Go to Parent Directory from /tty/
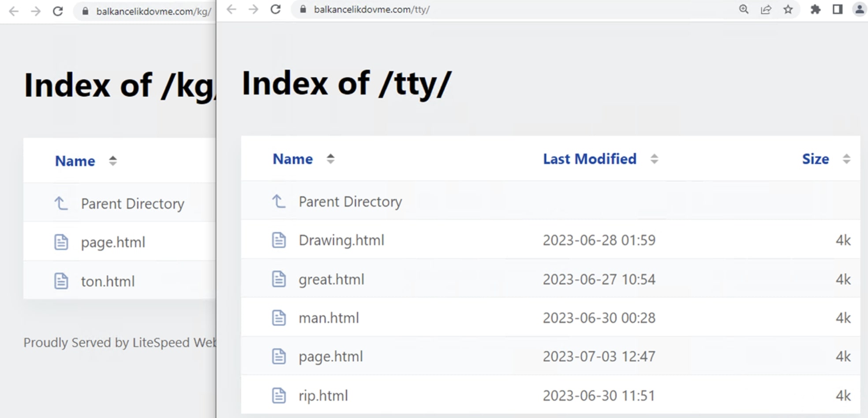868x418 pixels. coord(350,202)
